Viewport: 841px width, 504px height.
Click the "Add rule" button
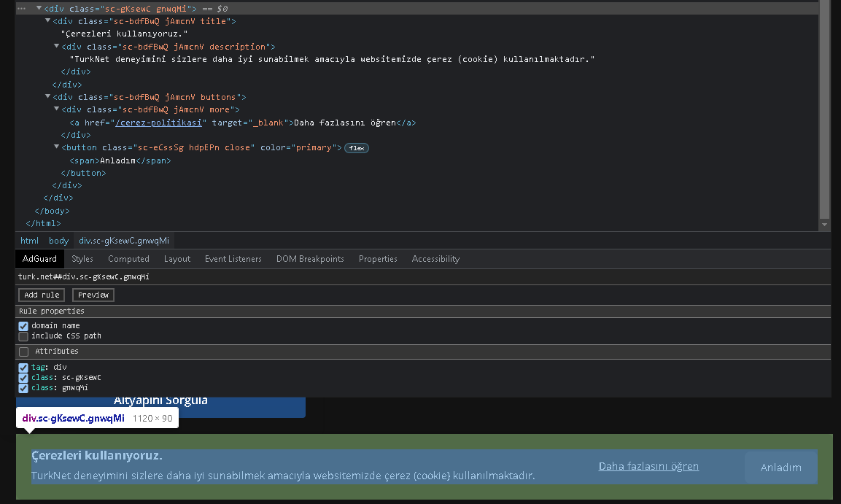pos(41,295)
